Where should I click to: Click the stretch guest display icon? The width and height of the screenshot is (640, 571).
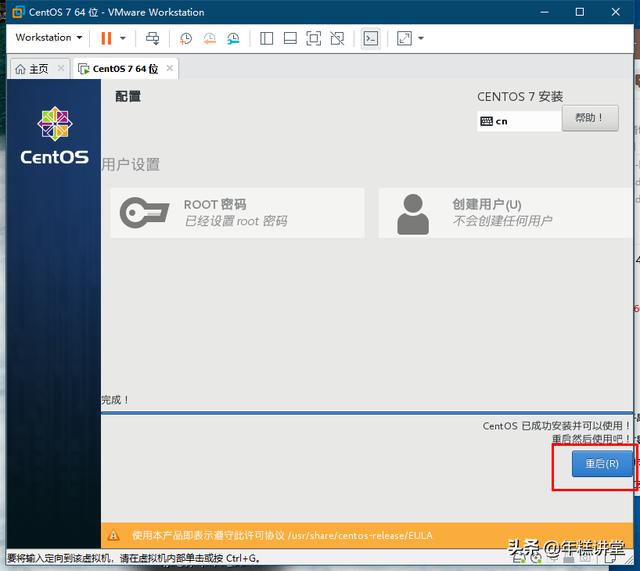404,38
